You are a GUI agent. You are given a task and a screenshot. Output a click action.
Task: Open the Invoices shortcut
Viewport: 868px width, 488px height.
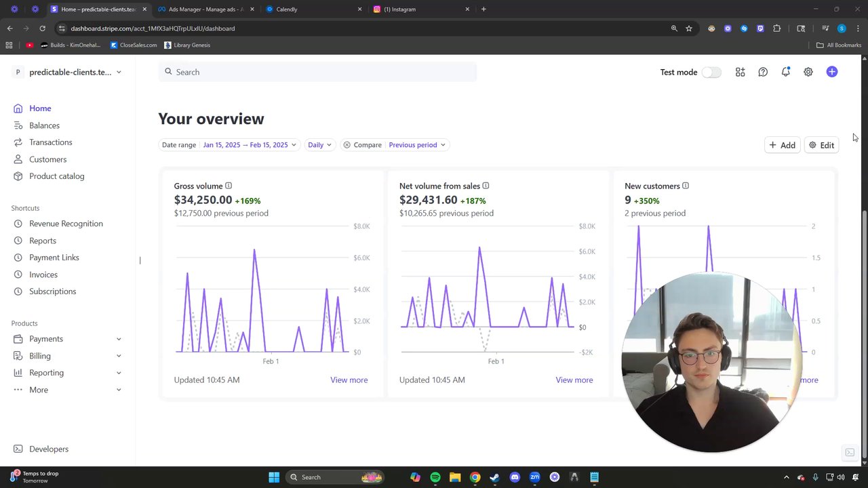35,274
